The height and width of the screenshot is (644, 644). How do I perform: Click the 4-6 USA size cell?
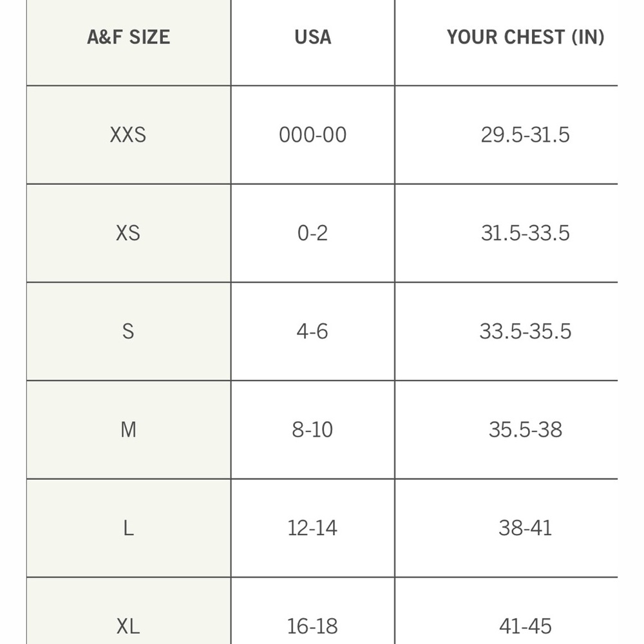313,331
